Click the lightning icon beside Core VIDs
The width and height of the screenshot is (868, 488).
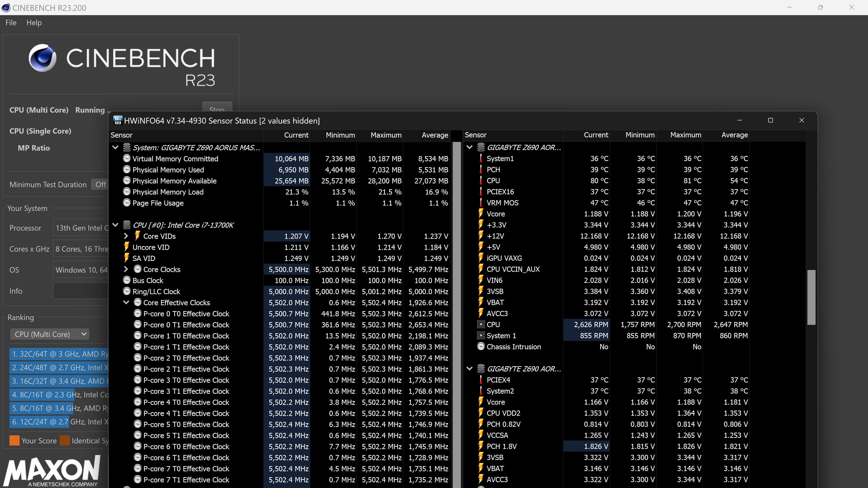pyautogui.click(x=137, y=236)
